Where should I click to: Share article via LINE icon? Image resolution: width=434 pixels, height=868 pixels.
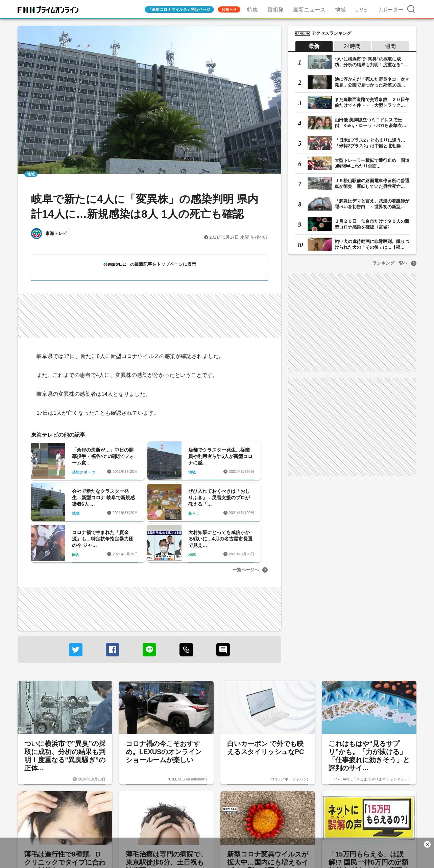[149, 650]
